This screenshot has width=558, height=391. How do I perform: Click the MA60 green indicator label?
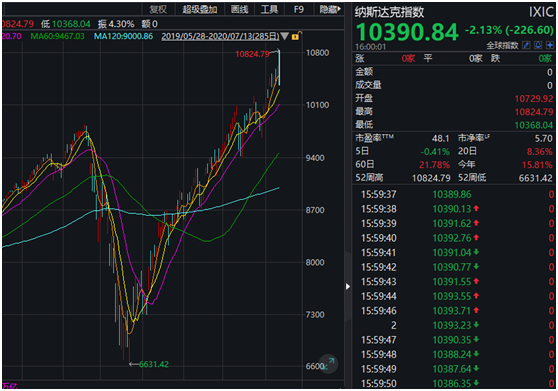click(58, 36)
